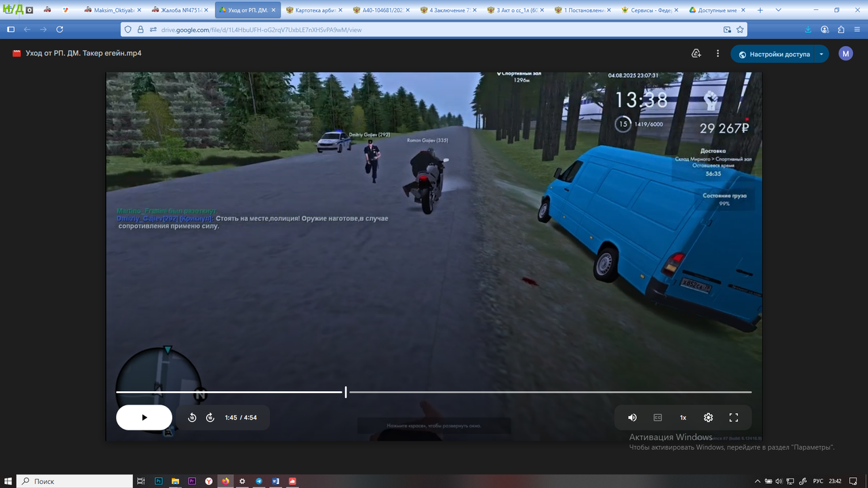Open the Drive more actions menu

(x=717, y=54)
